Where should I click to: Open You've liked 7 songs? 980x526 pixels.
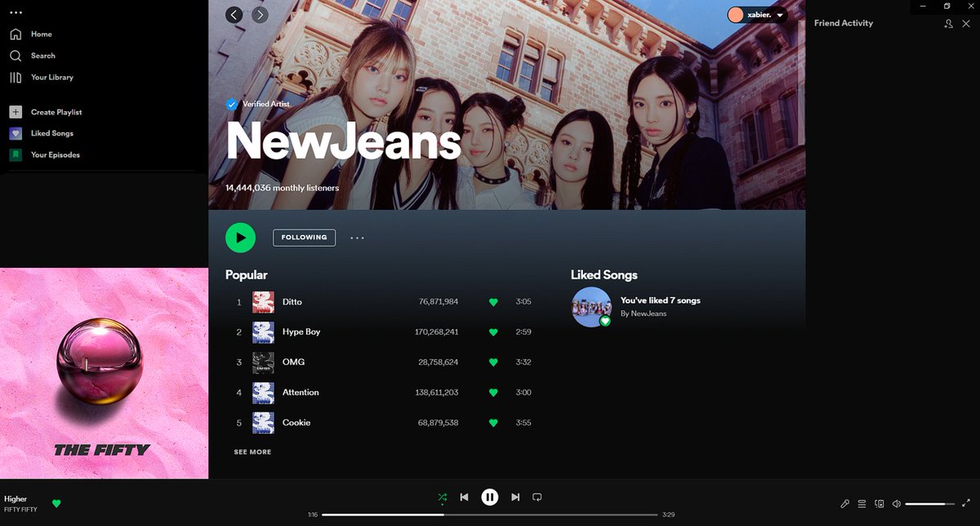tap(661, 301)
